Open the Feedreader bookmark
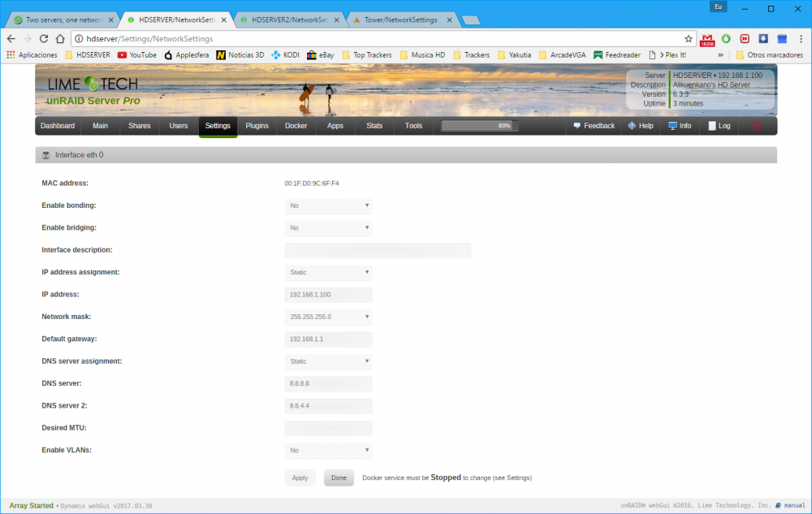 (617, 55)
